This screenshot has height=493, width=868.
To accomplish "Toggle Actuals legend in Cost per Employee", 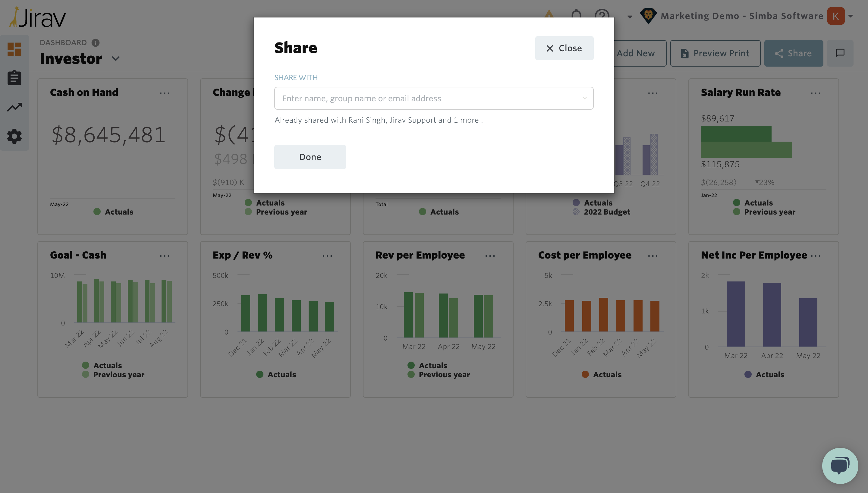I will [x=607, y=375].
